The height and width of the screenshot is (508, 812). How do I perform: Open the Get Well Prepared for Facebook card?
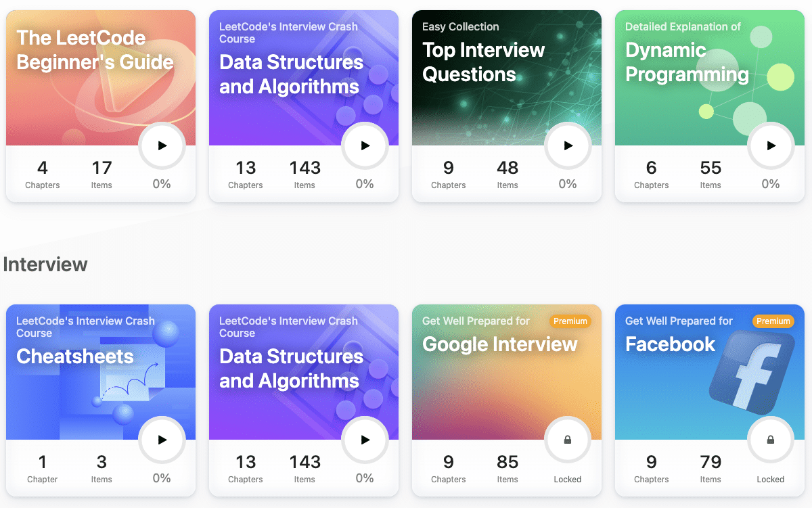[x=670, y=344]
